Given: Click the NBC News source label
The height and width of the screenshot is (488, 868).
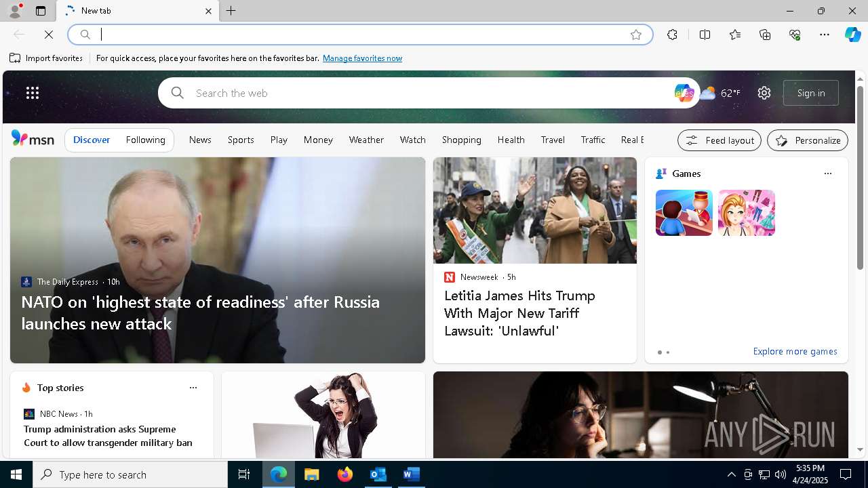Looking at the screenshot, I should (x=58, y=413).
